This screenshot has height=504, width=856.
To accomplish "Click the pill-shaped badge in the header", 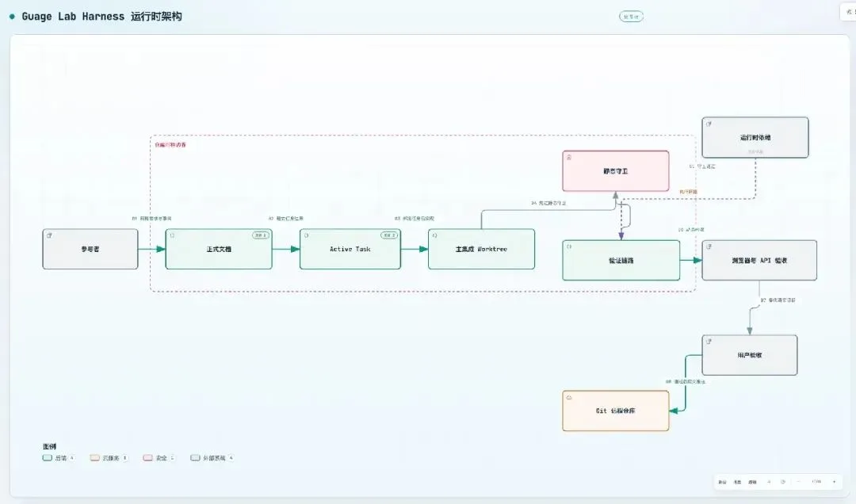I will [x=631, y=17].
